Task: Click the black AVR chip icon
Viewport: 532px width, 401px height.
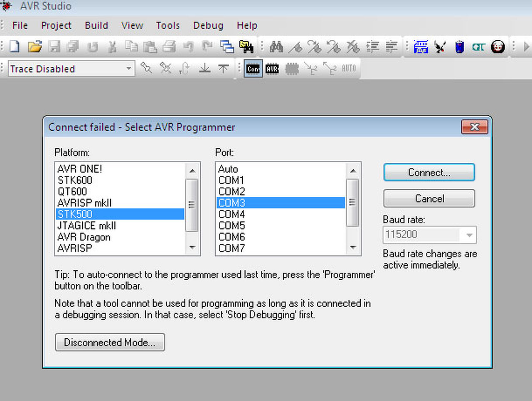Action: [x=272, y=68]
